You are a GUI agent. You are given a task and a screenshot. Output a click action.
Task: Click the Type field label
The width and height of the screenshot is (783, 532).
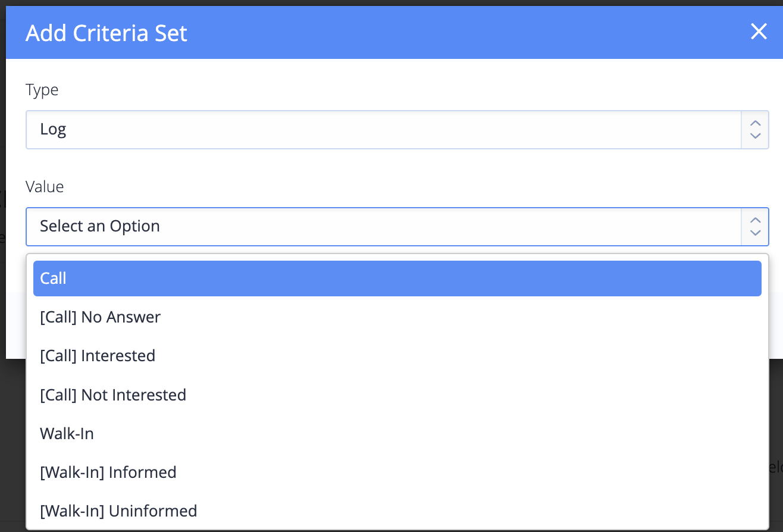click(42, 90)
